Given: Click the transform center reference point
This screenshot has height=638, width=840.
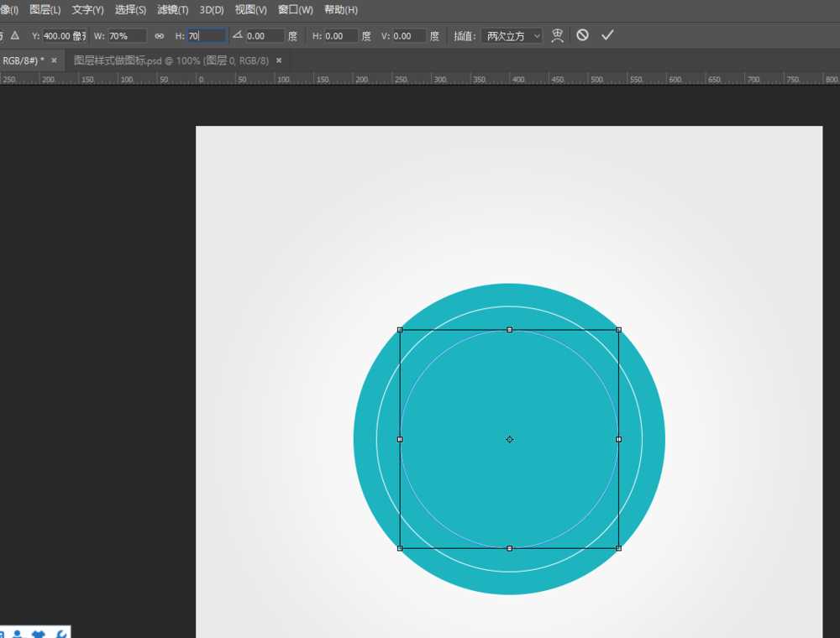Looking at the screenshot, I should click(509, 439).
